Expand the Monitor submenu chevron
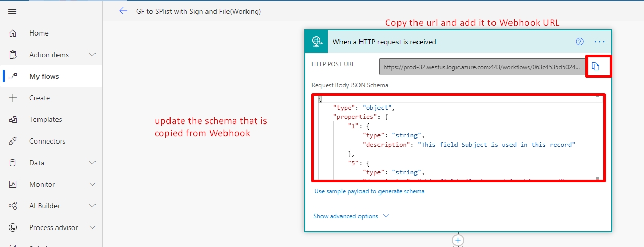Screen dimensions: 644x247 coord(92,184)
